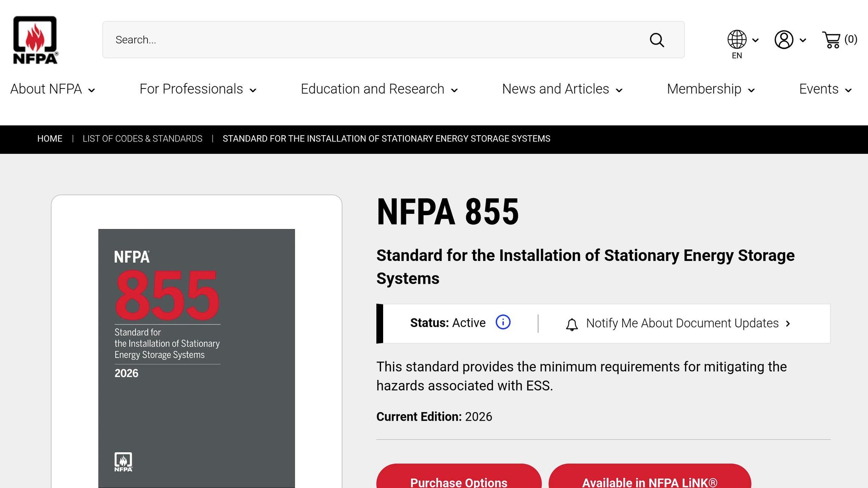This screenshot has height=488, width=868.
Task: Click the 2026 year on the book cover
Action: pos(126,373)
